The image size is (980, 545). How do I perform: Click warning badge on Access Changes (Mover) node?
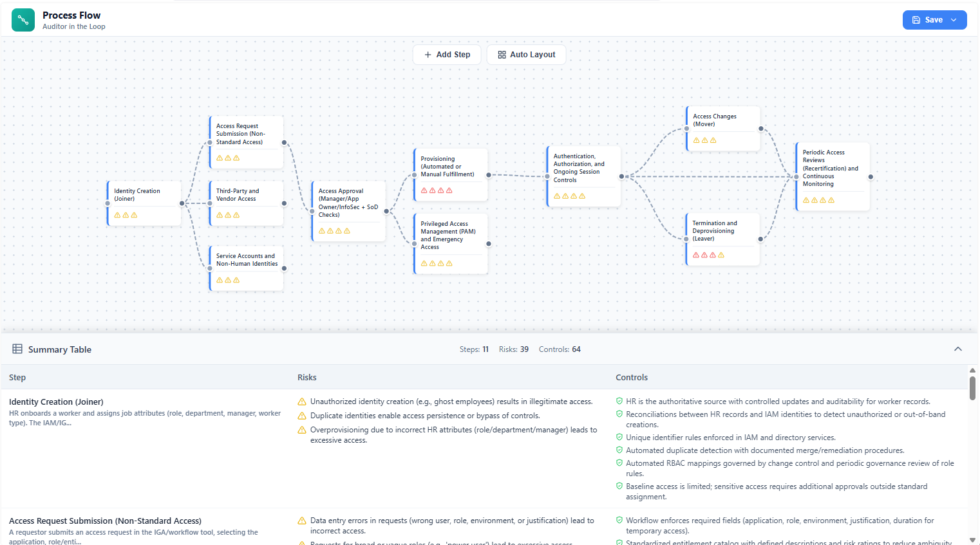[x=696, y=140]
